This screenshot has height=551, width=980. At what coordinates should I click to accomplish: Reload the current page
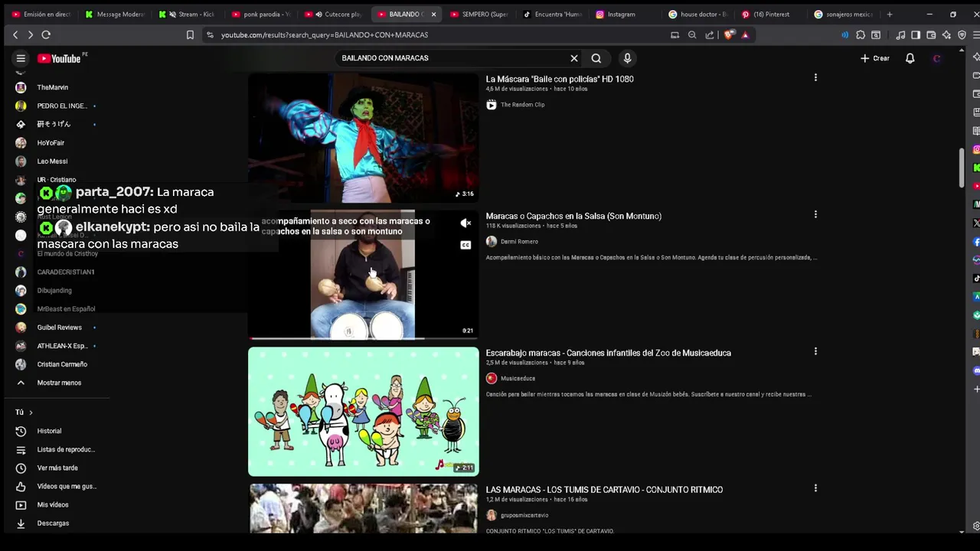pyautogui.click(x=46, y=34)
